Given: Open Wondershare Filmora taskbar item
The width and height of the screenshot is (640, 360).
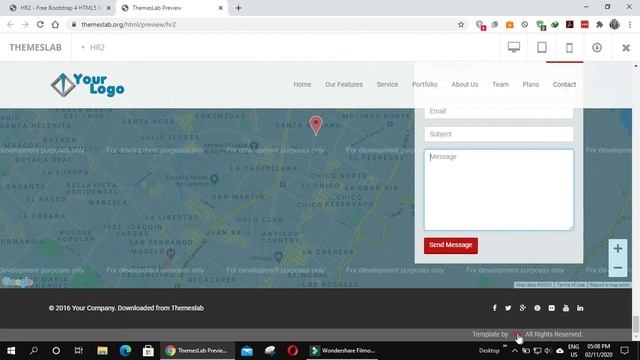Looking at the screenshot, I should pyautogui.click(x=343, y=351).
